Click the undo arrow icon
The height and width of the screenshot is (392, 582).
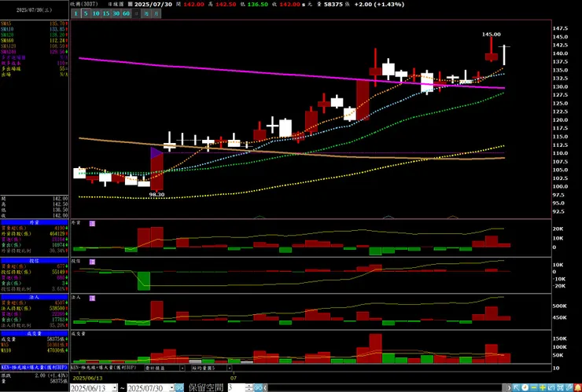click(551, 387)
